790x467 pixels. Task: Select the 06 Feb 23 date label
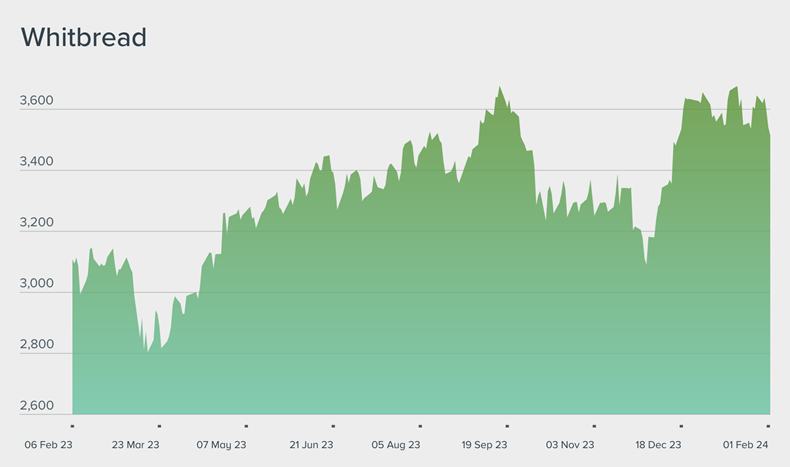48,445
